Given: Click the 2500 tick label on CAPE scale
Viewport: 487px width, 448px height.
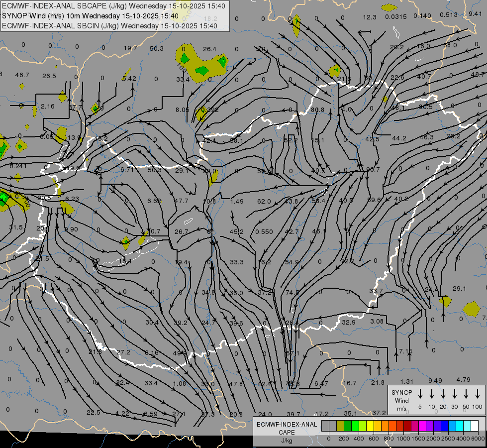Looking at the screenshot, I should click(448, 439).
